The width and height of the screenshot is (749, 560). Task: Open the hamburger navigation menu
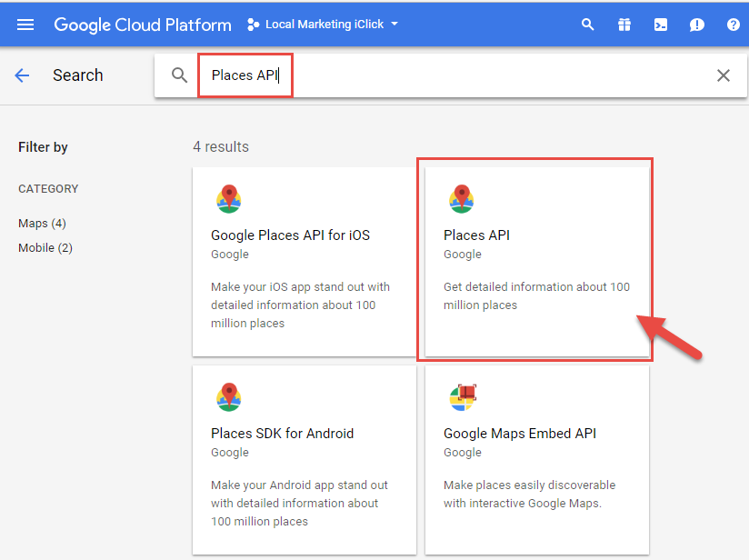[25, 25]
